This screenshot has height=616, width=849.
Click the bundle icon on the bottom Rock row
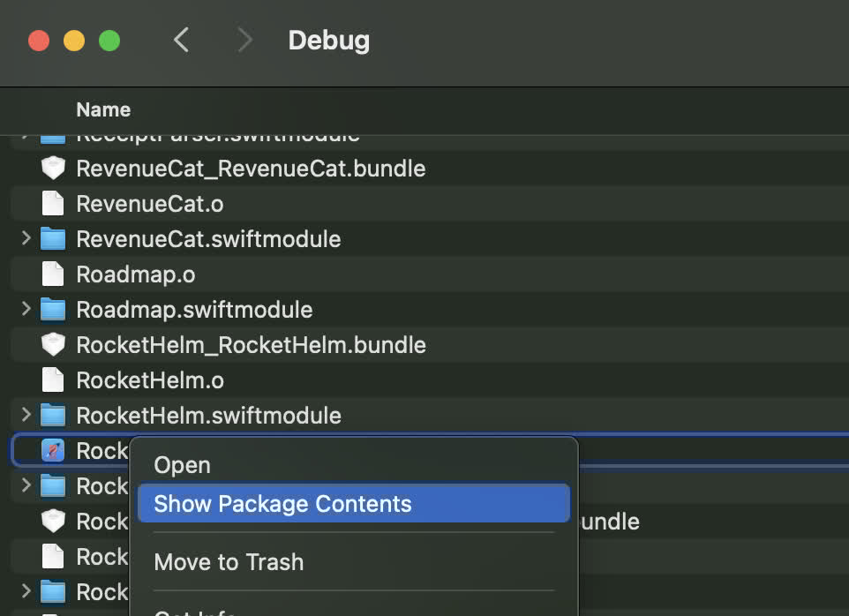pyautogui.click(x=53, y=521)
